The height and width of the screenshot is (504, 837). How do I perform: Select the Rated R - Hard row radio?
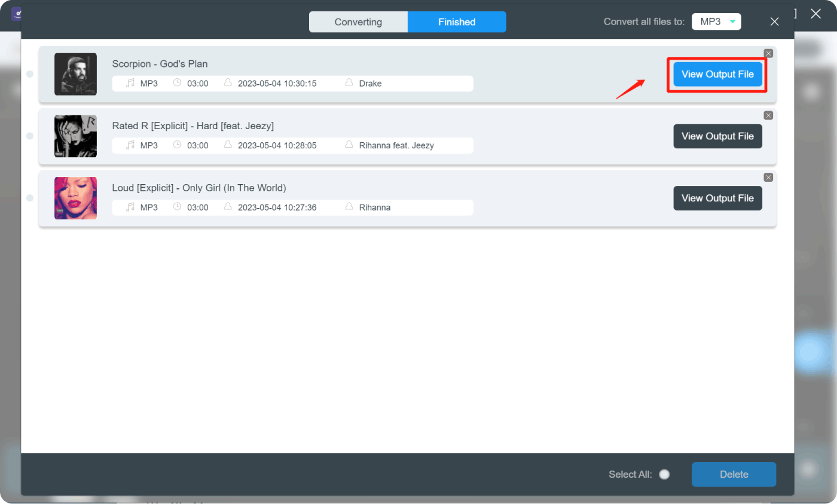click(30, 136)
